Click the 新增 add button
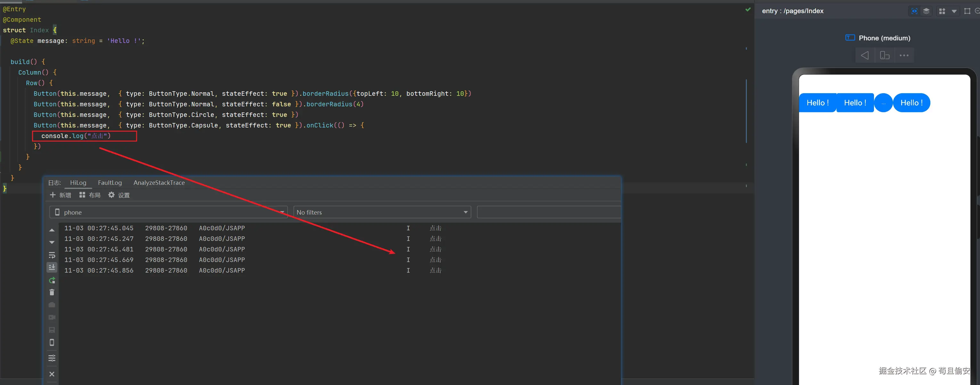This screenshot has width=980, height=385. [61, 195]
